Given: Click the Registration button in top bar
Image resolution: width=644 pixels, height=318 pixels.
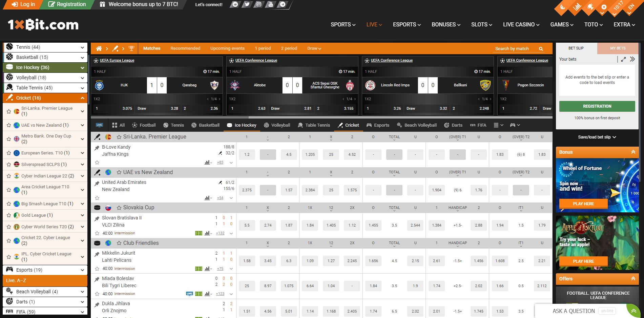Looking at the screenshot, I should coord(67,4).
